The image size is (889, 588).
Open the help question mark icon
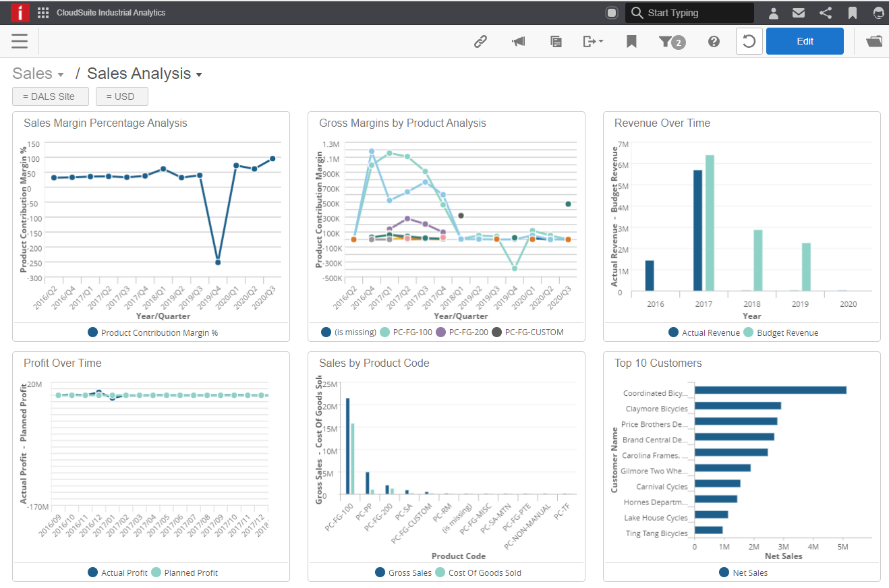tap(714, 42)
